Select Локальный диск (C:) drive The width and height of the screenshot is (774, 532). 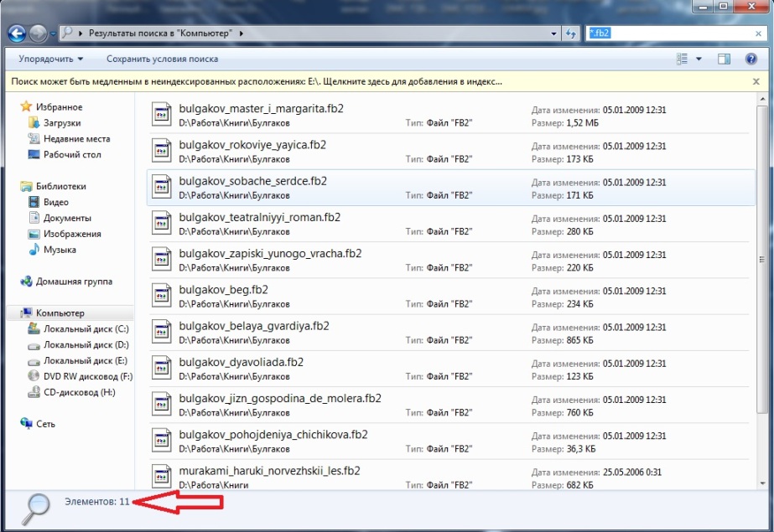coord(86,329)
